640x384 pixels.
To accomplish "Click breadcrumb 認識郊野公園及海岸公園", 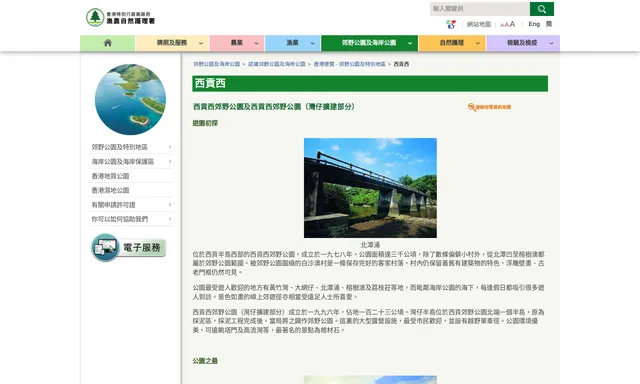I will pyautogui.click(x=276, y=64).
